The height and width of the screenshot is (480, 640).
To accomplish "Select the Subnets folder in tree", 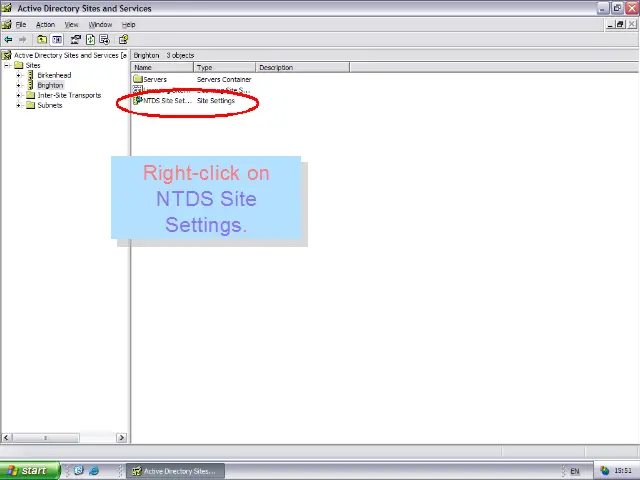I will click(50, 105).
